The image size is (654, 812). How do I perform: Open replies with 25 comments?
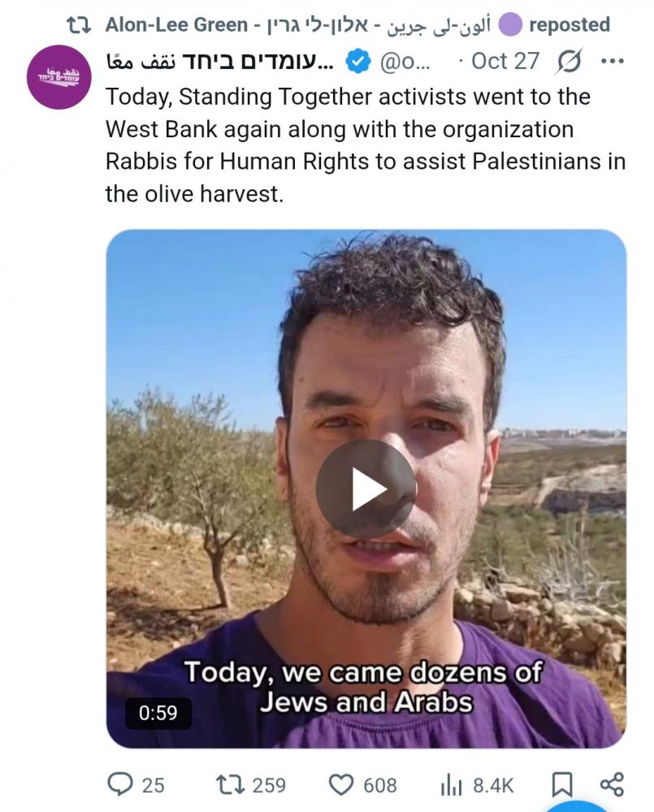tap(136, 784)
